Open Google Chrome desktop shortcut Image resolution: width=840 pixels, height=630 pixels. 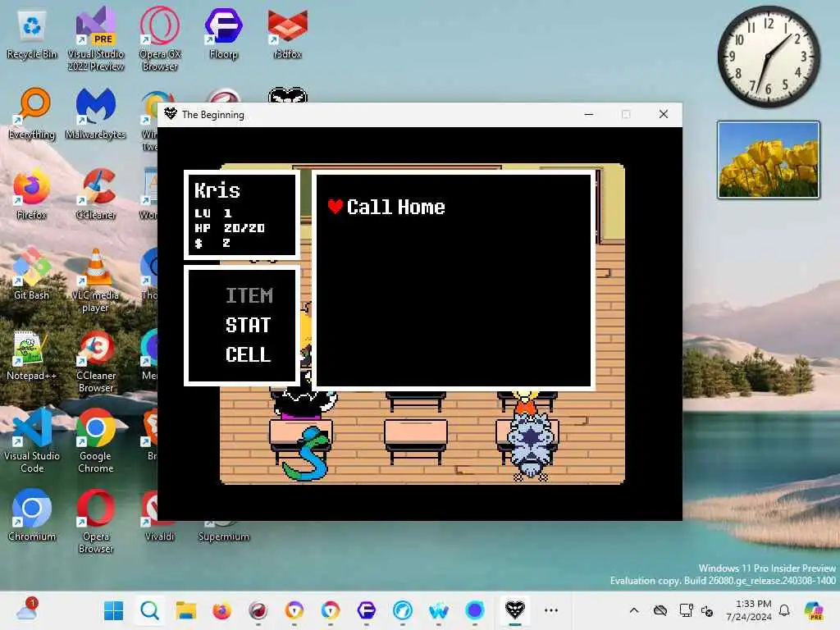(x=95, y=441)
